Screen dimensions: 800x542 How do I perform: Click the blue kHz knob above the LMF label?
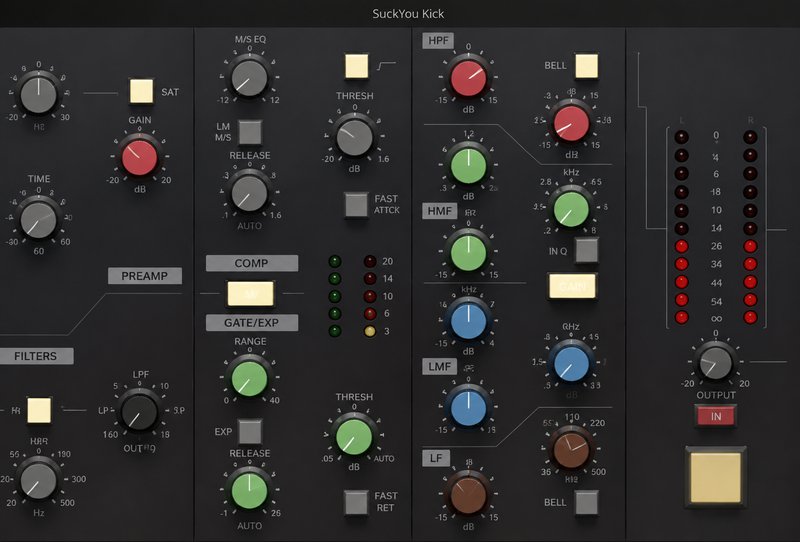(468, 321)
